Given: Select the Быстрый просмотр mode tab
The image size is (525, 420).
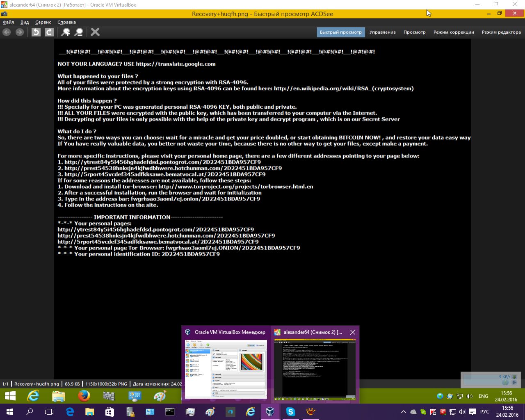Looking at the screenshot, I should tap(341, 32).
